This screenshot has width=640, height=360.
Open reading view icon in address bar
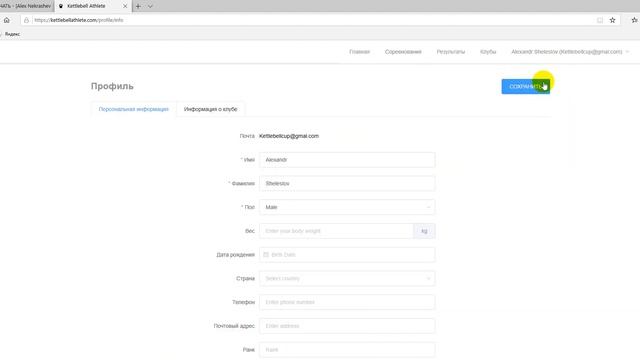click(x=600, y=20)
